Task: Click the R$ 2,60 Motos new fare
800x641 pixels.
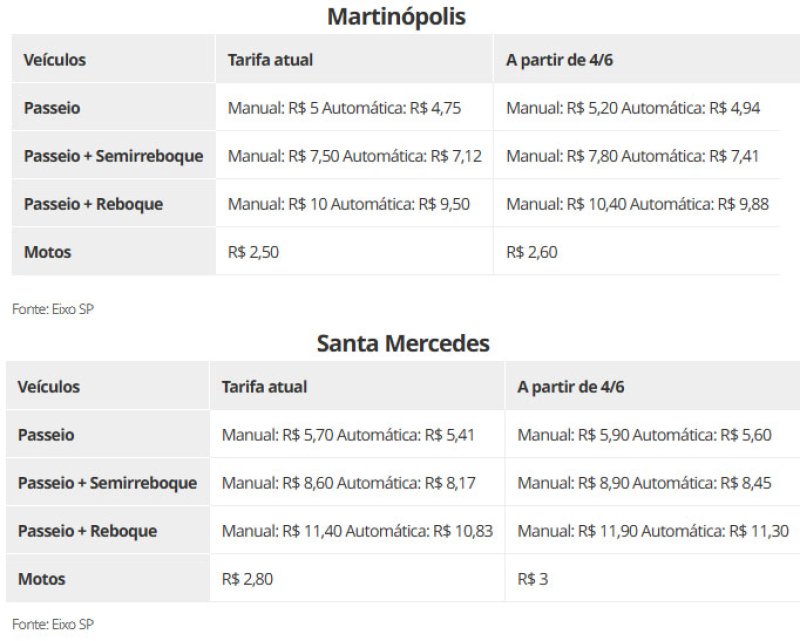Action: click(532, 252)
